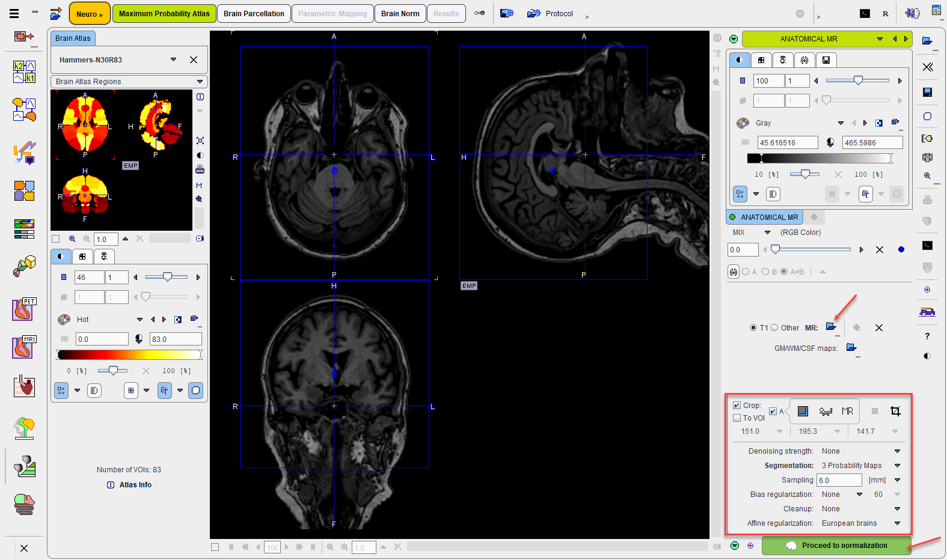947x560 pixels.
Task: Select the A+B fusion radio button
Action: pos(784,272)
